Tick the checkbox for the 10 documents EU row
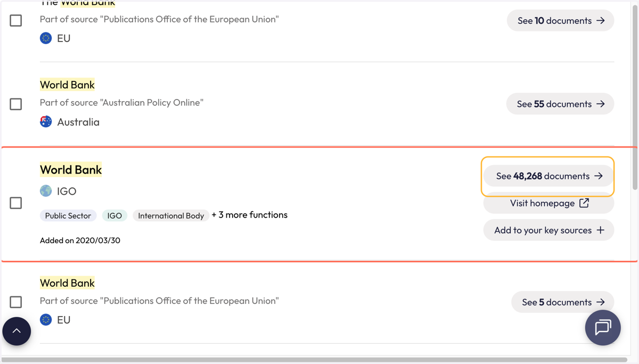This screenshot has height=364, width=639. tap(16, 21)
